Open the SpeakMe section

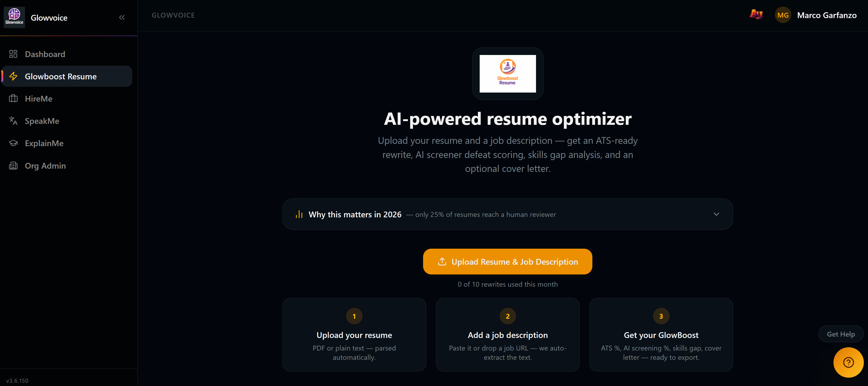(x=67, y=121)
